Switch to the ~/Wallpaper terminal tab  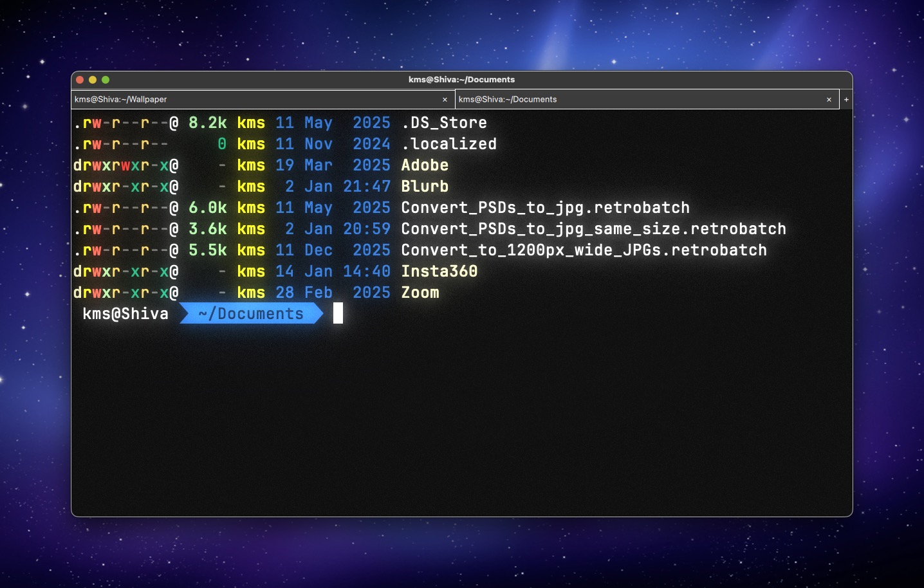257,100
